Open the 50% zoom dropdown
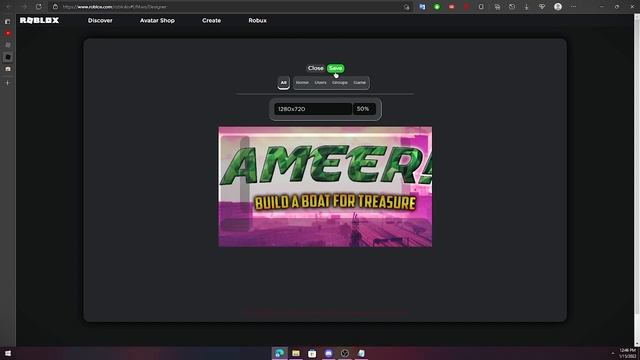This screenshot has height=360, width=640. click(x=364, y=109)
